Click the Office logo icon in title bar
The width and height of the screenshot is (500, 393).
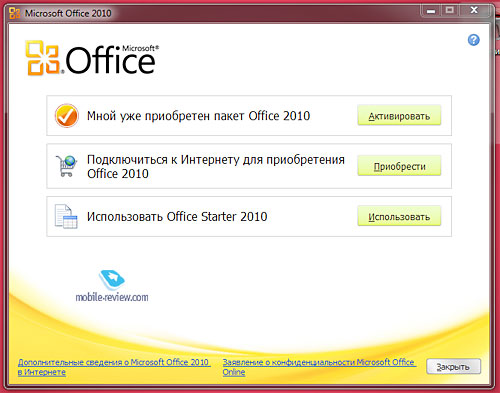point(15,13)
